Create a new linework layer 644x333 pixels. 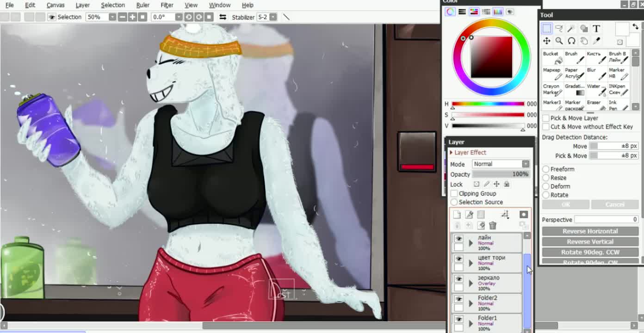click(x=469, y=215)
